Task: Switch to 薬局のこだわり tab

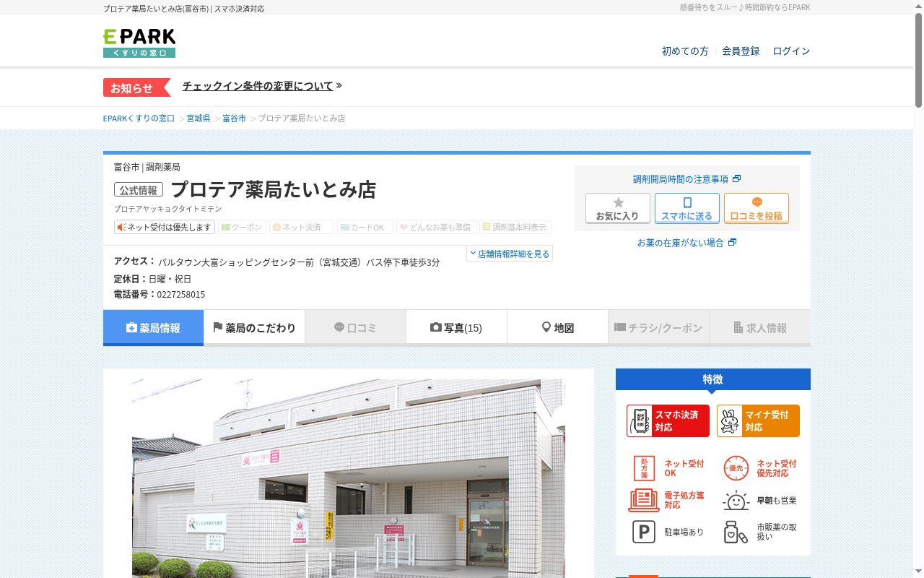Action: (254, 327)
